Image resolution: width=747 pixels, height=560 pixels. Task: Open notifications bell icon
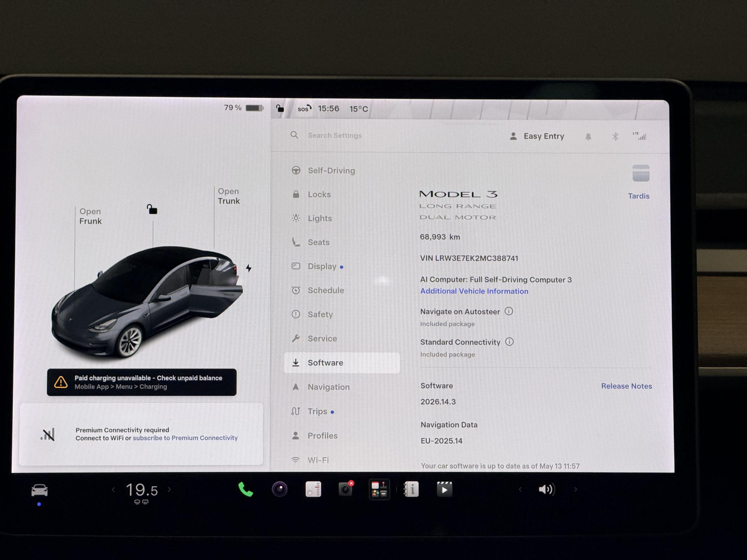(588, 137)
